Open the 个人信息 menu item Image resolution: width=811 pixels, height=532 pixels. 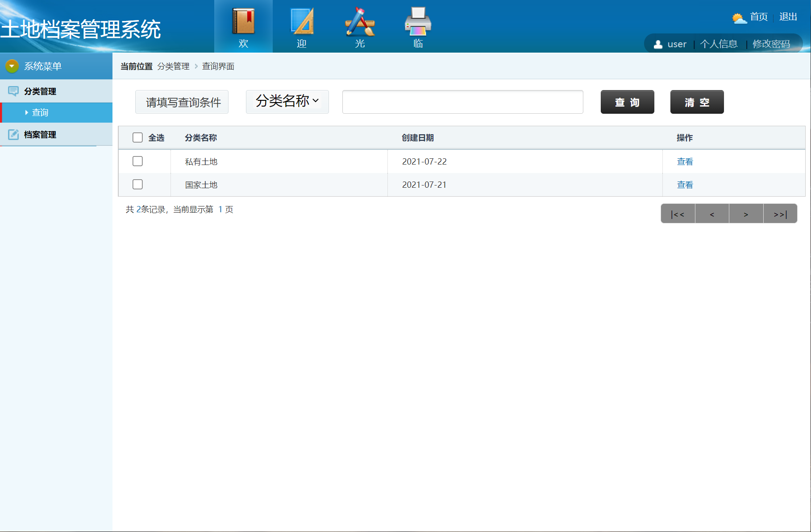719,44
